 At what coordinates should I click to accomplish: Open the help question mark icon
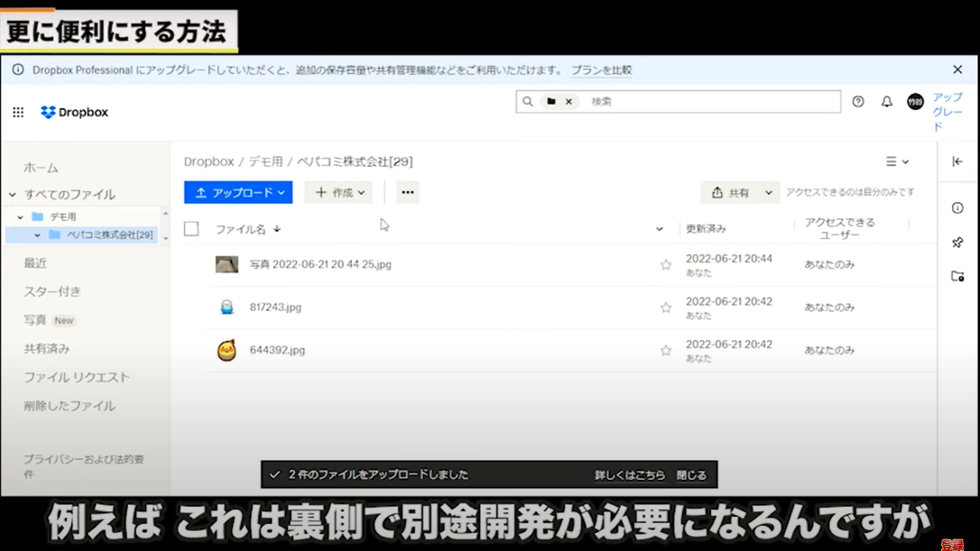coord(858,101)
